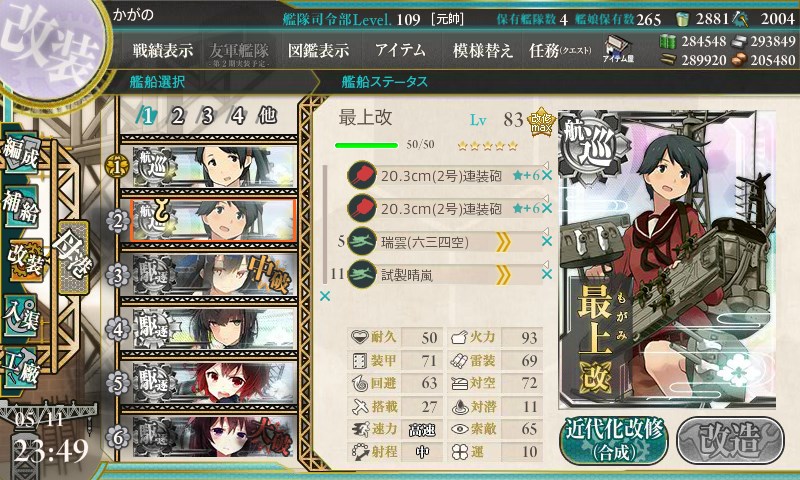Remove the 瑞雲(六三四空) equipment with its X
The height and width of the screenshot is (480, 800).
click(547, 241)
